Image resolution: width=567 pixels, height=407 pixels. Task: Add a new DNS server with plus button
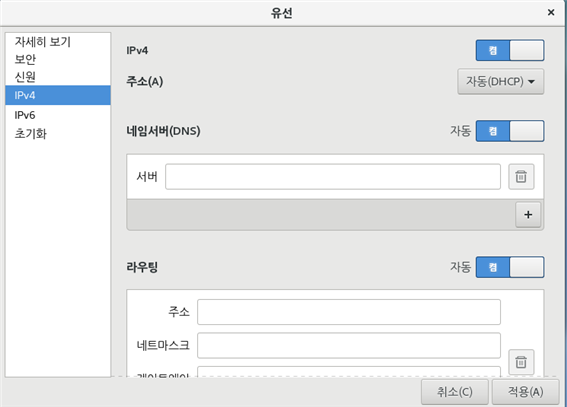click(528, 215)
